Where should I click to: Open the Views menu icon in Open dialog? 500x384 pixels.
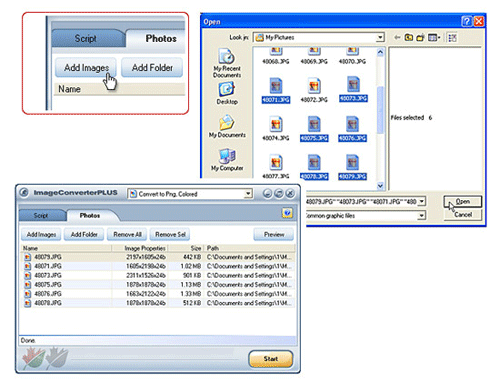(432, 38)
